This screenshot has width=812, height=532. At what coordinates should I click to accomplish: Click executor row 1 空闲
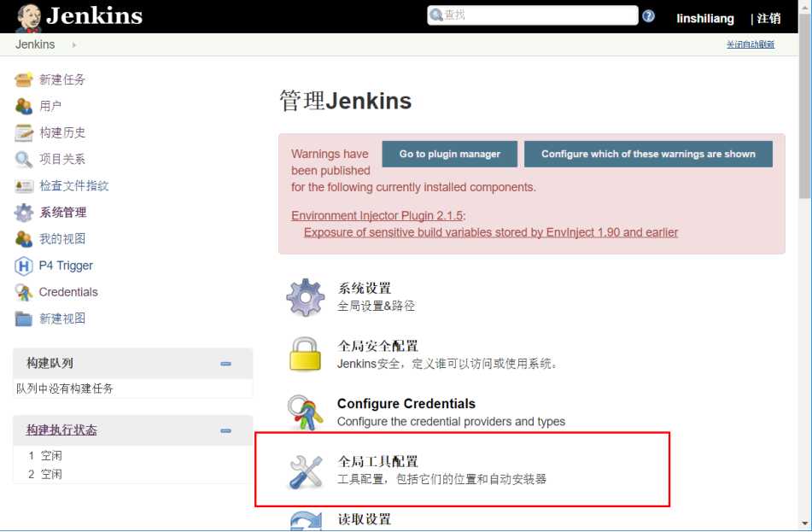coord(45,456)
